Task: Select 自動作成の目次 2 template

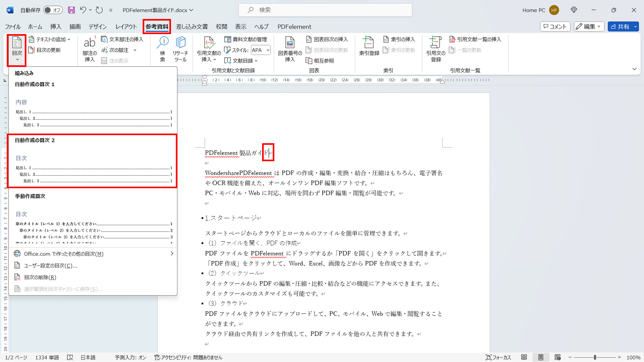Action: click(93, 161)
